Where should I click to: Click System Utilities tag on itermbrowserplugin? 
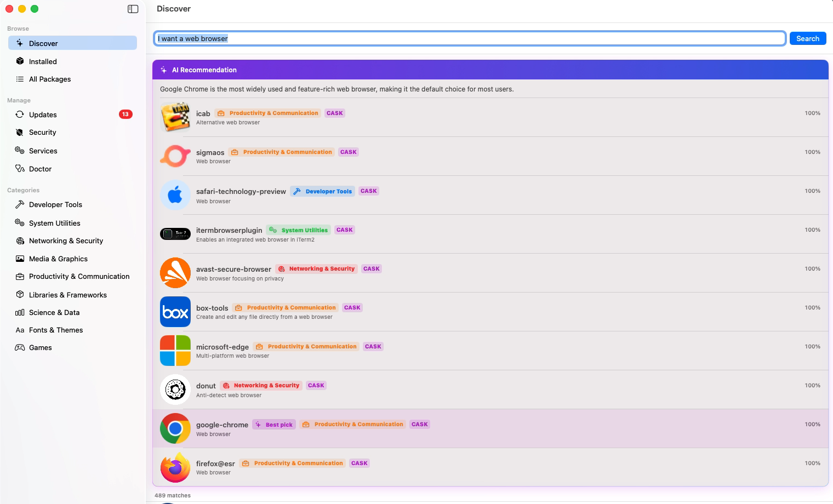coord(299,230)
